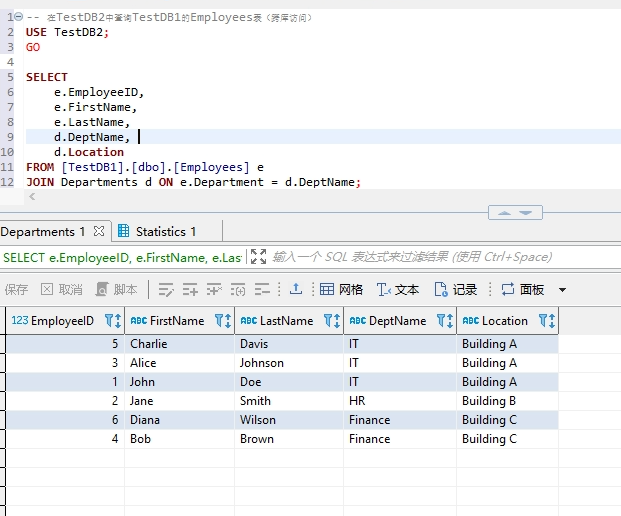621x516 pixels.
Task: Open the panels dropdown arrow
Action: click(562, 290)
